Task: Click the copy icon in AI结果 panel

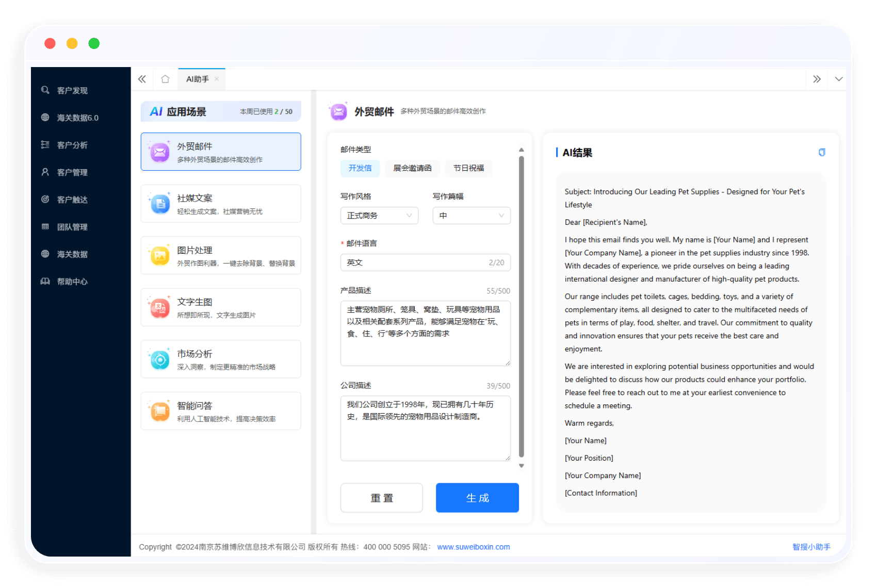Action: click(822, 152)
